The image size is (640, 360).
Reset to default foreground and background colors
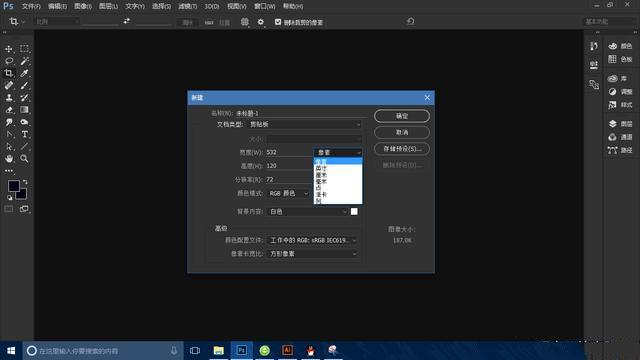point(10,198)
